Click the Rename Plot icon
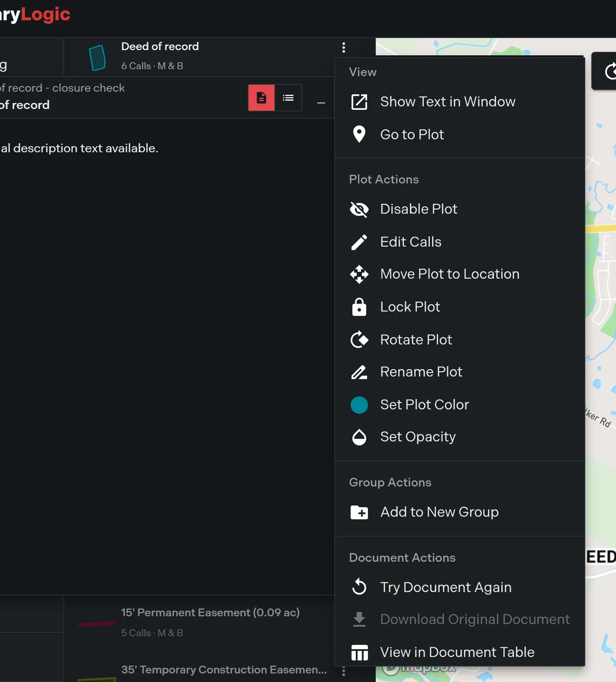Image resolution: width=616 pixels, height=682 pixels. click(359, 372)
